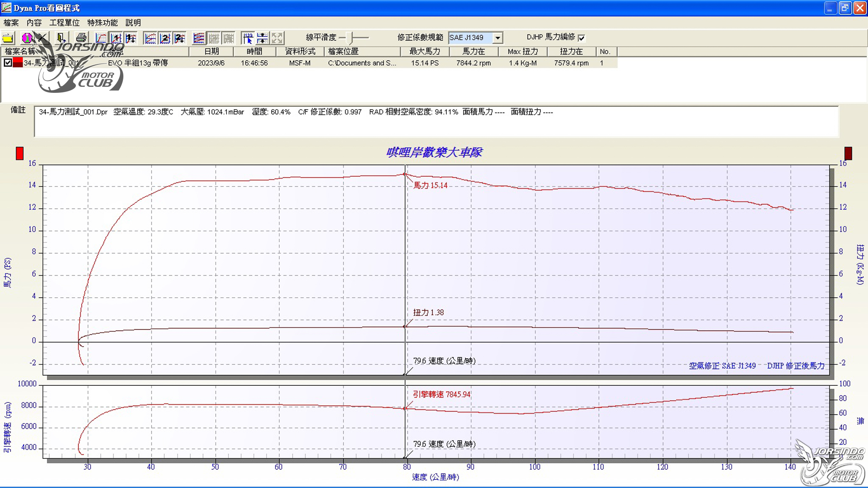Image resolution: width=868 pixels, height=488 pixels.
Task: Click the MSF-M data type cell
Action: (300, 63)
